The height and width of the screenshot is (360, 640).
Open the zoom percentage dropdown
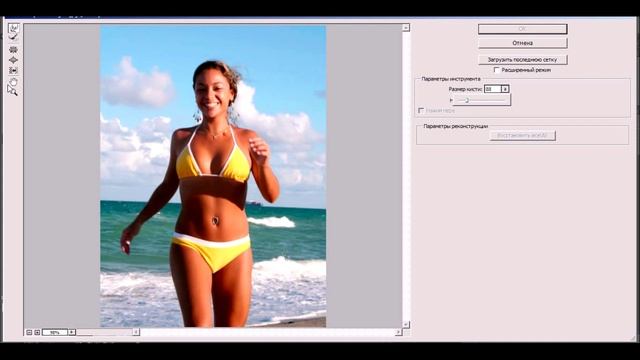click(x=72, y=332)
